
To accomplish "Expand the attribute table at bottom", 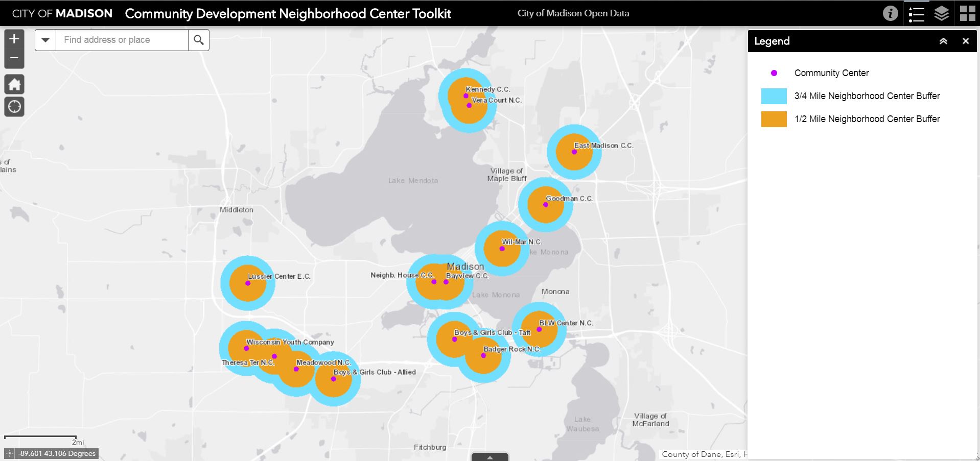I will click(489, 457).
